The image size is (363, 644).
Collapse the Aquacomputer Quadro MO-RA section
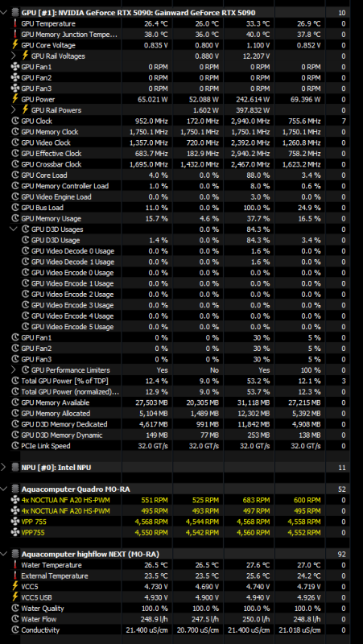(4, 489)
